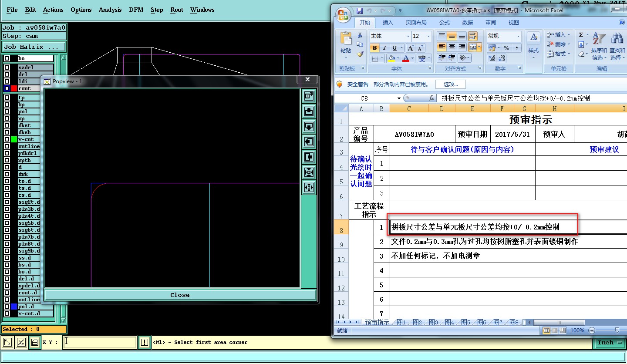Expand the Insert (插入) cells dropdown

pyautogui.click(x=570, y=35)
